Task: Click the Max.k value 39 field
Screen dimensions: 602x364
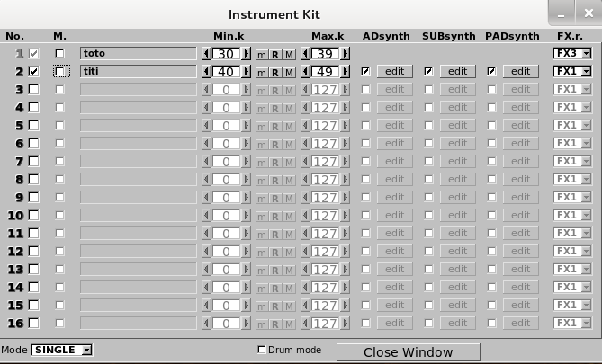Action: pos(325,54)
